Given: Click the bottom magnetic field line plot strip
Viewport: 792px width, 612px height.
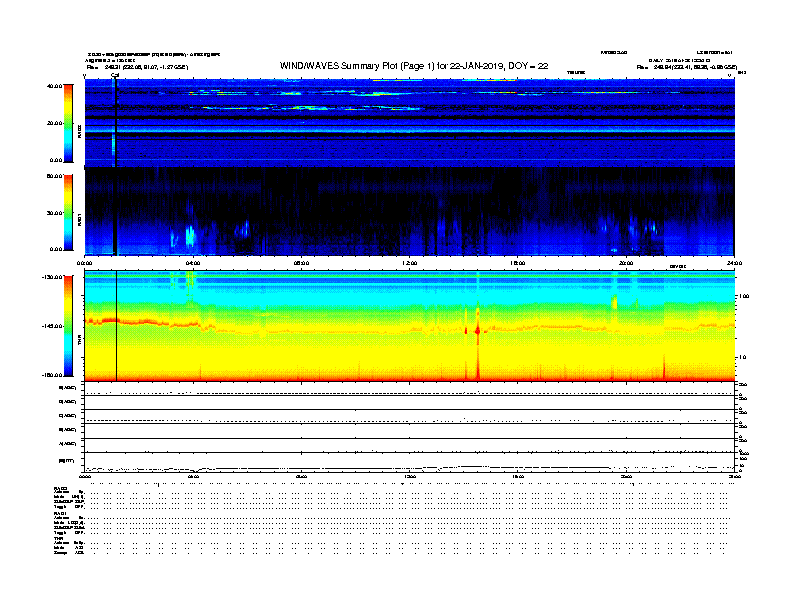Looking at the screenshot, I should pos(409,463).
